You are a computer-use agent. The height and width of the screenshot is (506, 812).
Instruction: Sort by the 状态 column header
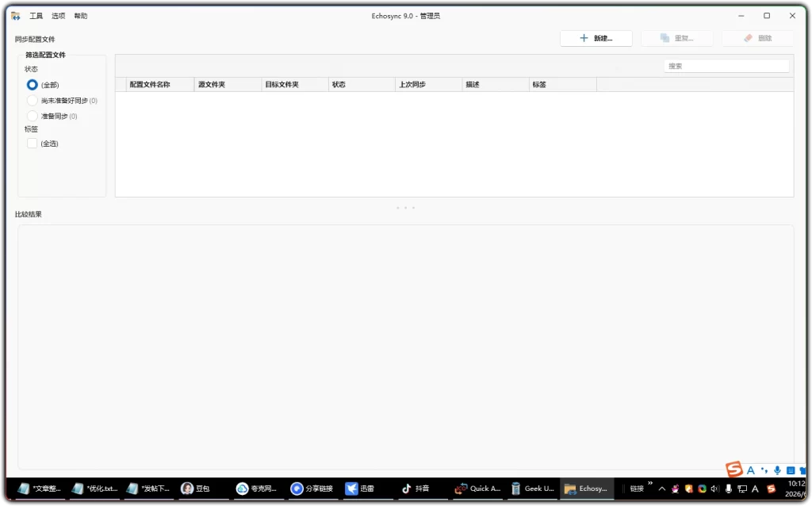[x=362, y=84]
